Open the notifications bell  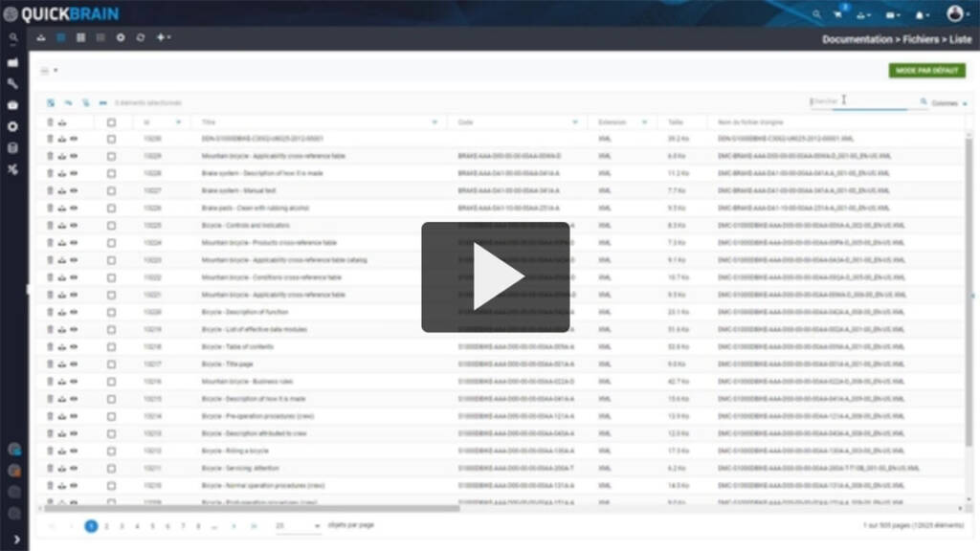(x=920, y=12)
